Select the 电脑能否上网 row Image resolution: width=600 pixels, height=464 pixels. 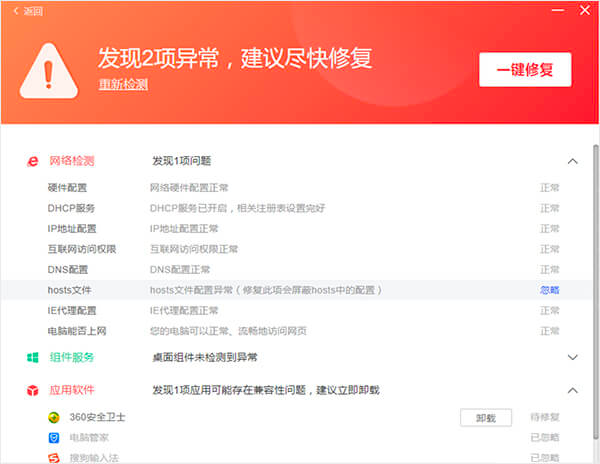click(297, 331)
